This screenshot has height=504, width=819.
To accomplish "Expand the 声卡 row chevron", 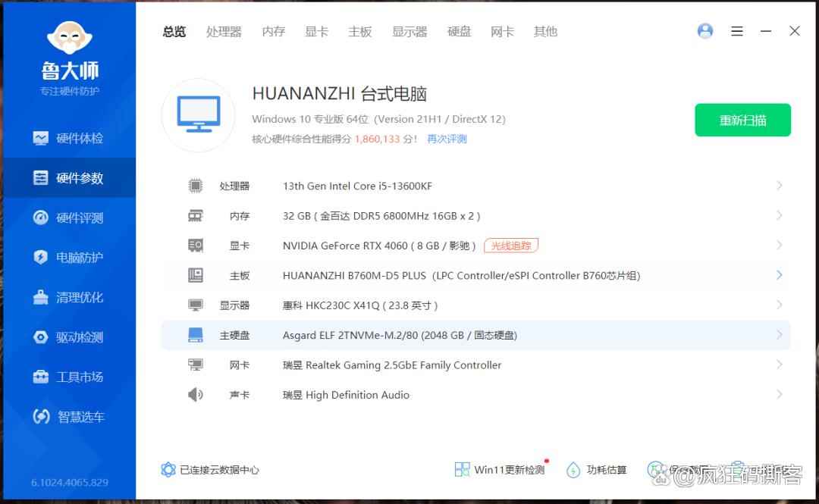I will pos(780,394).
